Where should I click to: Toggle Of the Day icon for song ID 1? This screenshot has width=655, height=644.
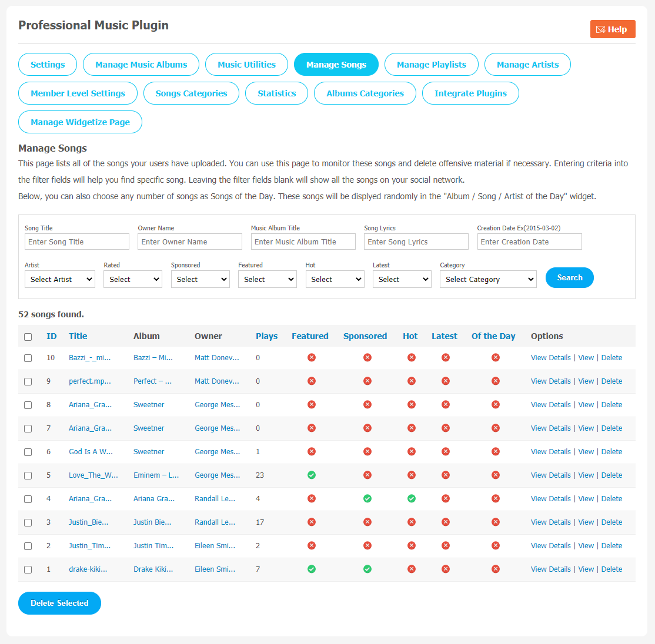(496, 569)
